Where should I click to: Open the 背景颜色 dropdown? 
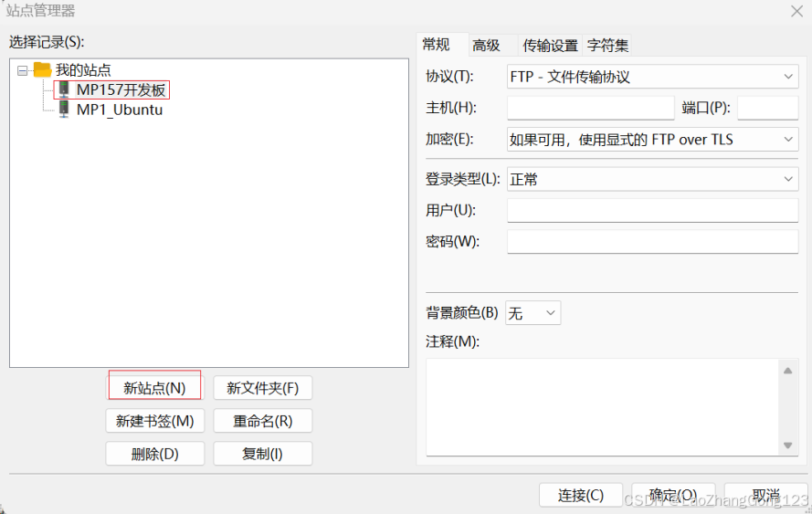(533, 312)
